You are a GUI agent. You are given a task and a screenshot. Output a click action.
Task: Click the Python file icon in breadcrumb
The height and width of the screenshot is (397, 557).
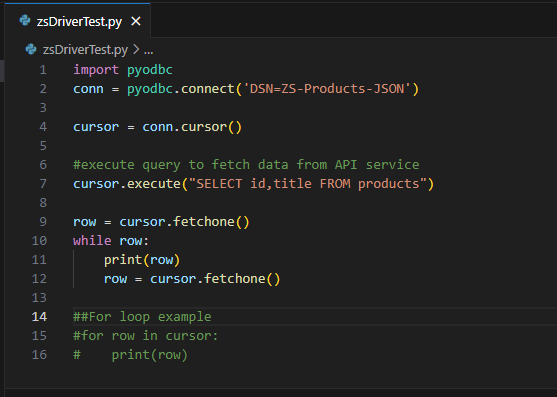(x=31, y=49)
